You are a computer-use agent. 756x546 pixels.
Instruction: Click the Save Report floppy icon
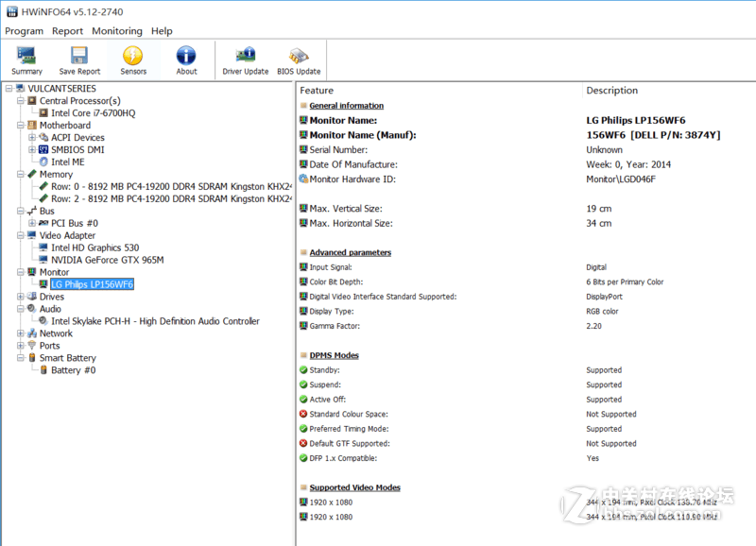[79, 60]
